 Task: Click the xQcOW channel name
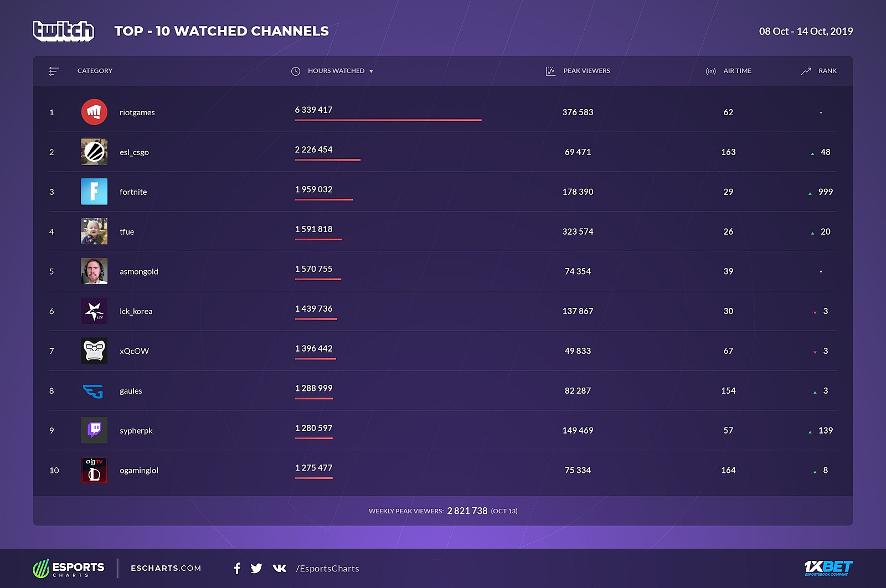pos(135,351)
